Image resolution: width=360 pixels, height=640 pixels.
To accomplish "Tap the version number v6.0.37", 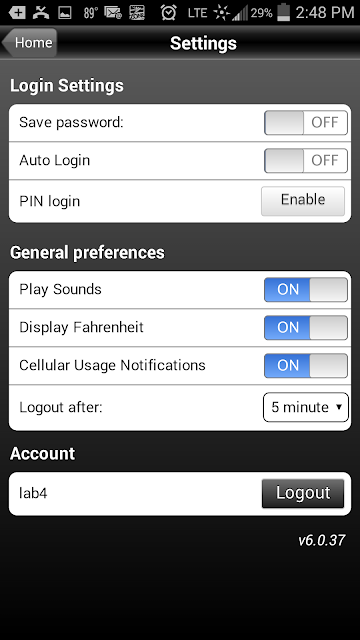I will [322, 540].
